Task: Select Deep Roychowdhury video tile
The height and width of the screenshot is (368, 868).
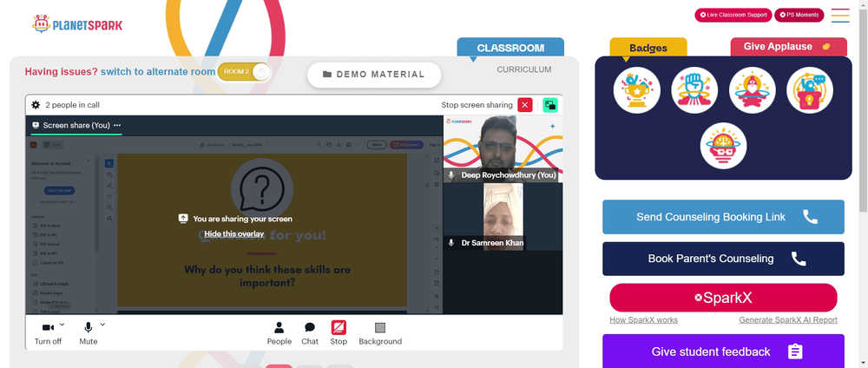Action: pos(503,149)
